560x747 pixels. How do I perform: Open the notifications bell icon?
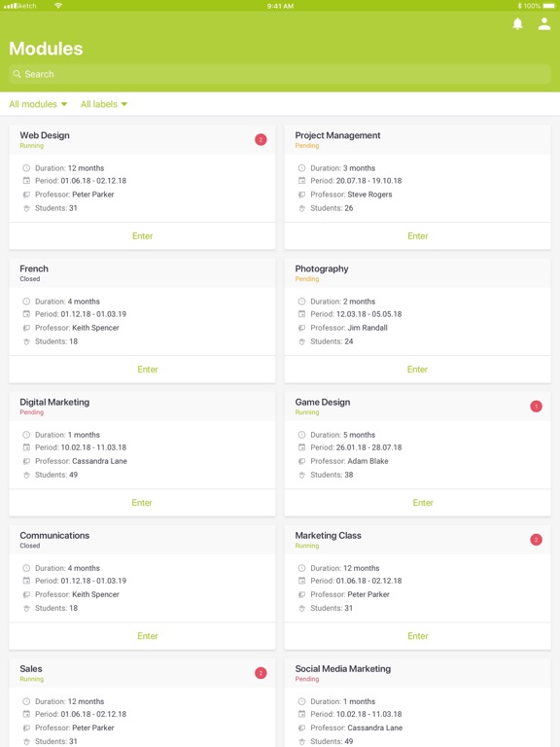[517, 23]
